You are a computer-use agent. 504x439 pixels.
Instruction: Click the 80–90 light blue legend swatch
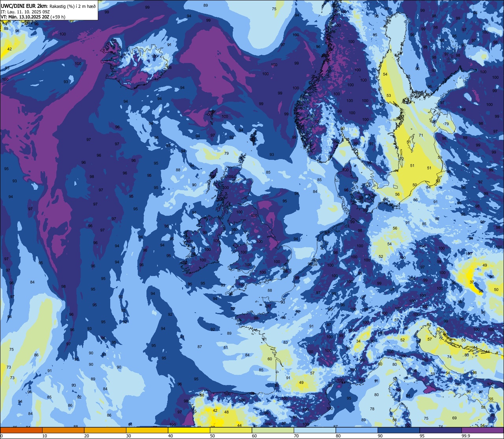[x=357, y=430]
